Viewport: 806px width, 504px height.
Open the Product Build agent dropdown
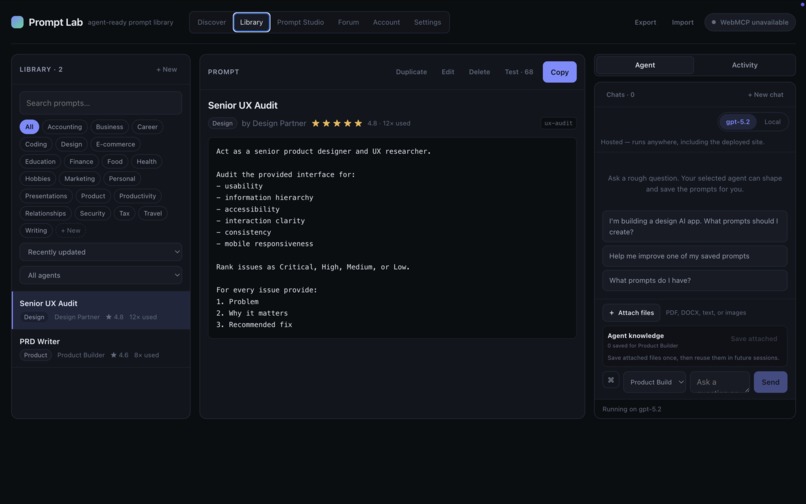(654, 382)
